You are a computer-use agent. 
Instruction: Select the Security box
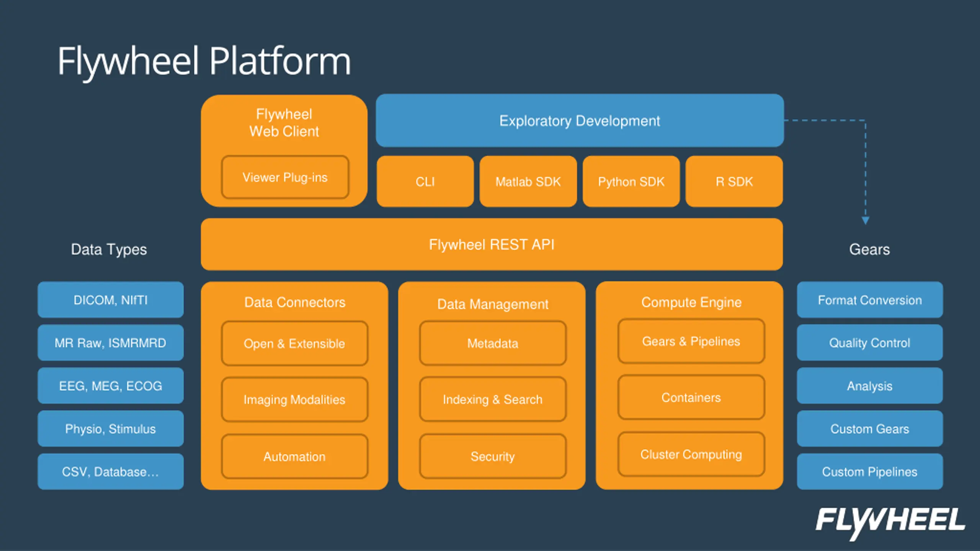pyautogui.click(x=493, y=456)
